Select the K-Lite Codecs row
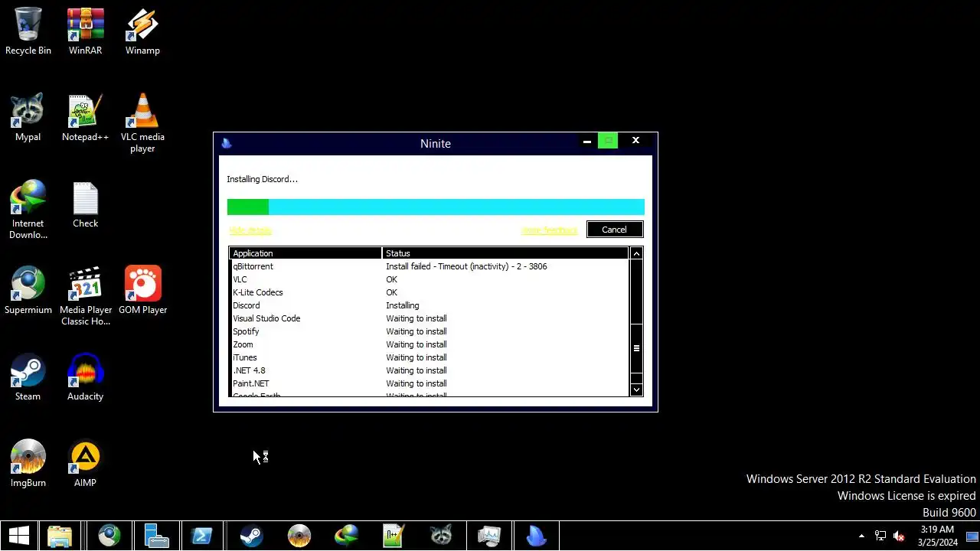 (429, 292)
